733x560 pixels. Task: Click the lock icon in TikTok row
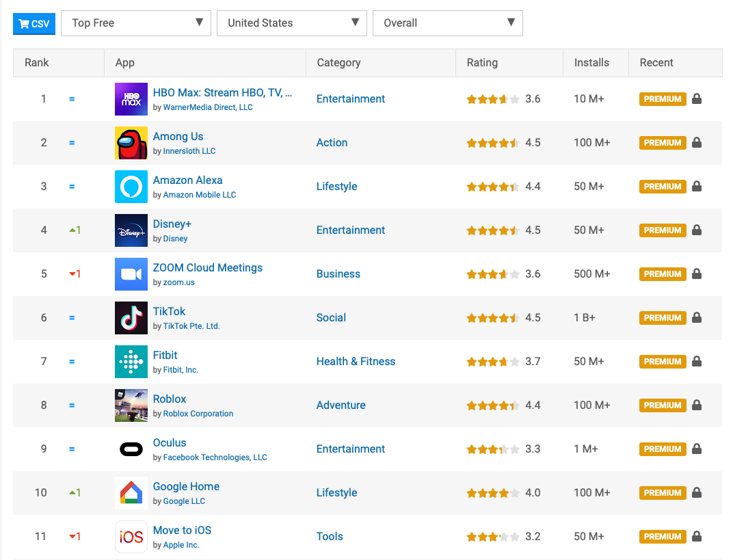697,317
